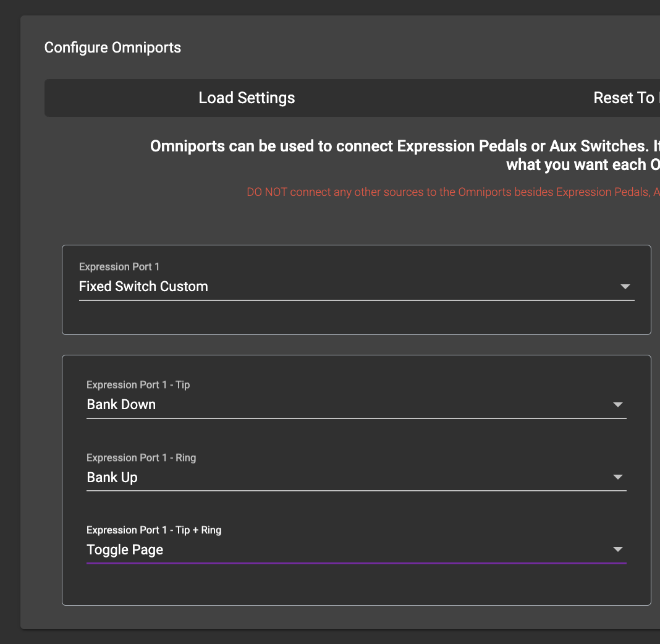Screen dimensions: 660x644
Task: Click the 'Expression Port 1 - Tip' label
Action: [x=138, y=385]
